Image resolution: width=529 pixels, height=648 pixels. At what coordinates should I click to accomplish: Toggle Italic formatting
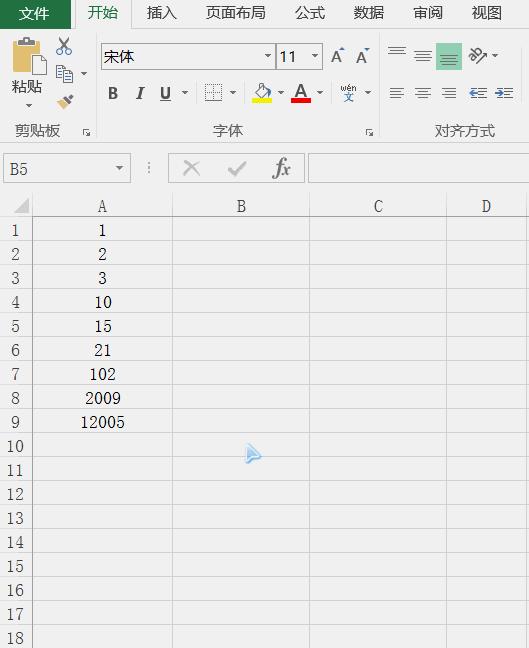[140, 93]
